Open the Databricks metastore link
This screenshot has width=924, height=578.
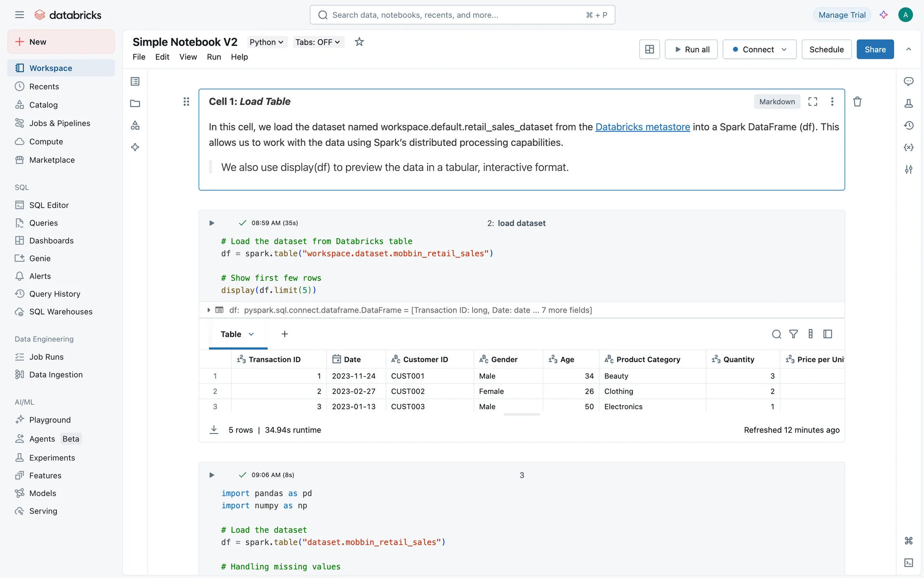[x=642, y=127]
